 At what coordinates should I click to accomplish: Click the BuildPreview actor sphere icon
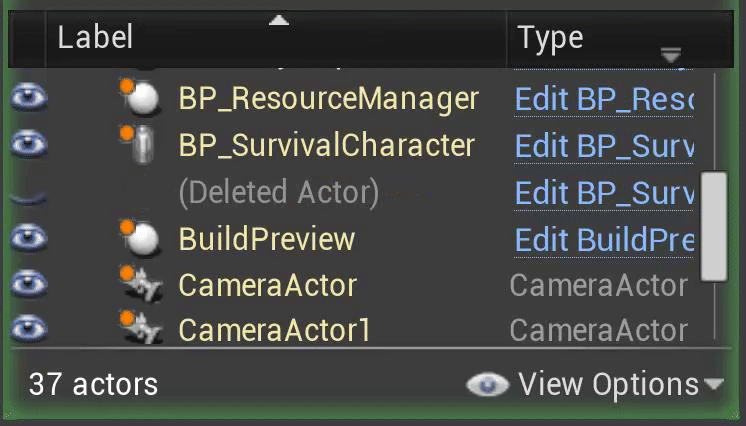tap(145, 239)
